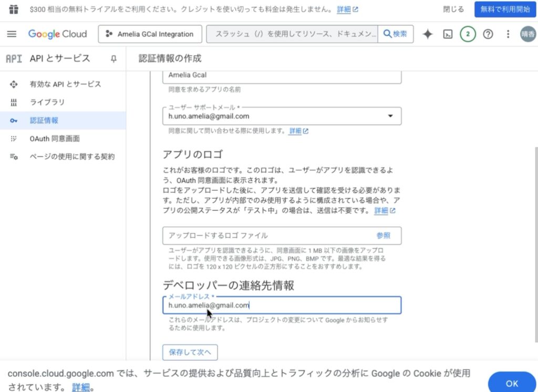
Task: Click 参照 to browse logo file
Action: [x=383, y=235]
